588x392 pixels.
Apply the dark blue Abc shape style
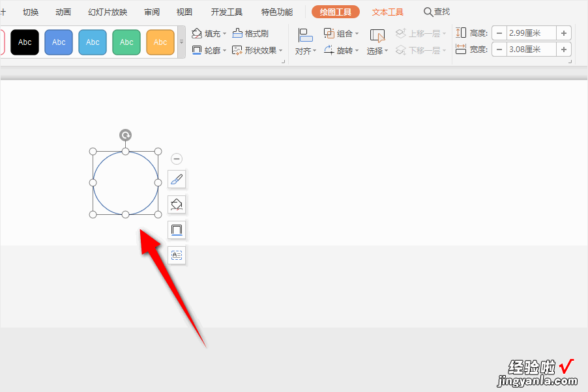coord(59,42)
